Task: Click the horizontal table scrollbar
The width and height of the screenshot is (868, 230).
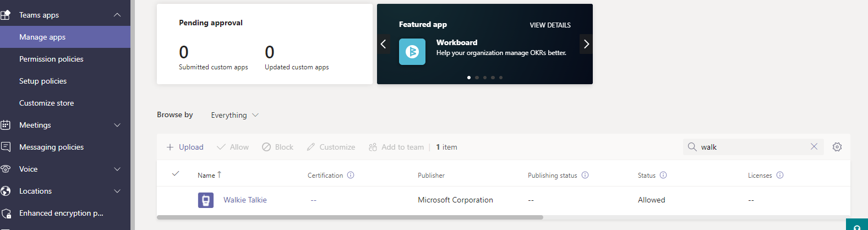Action: point(350,217)
